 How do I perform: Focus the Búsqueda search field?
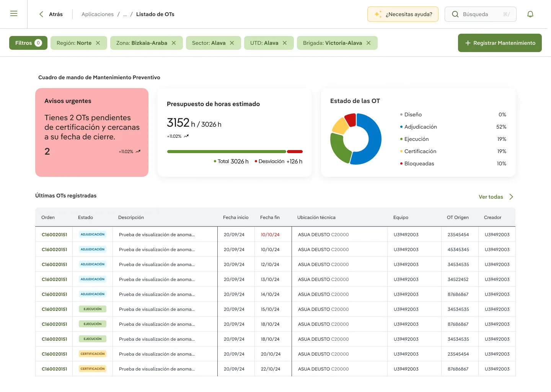[481, 14]
